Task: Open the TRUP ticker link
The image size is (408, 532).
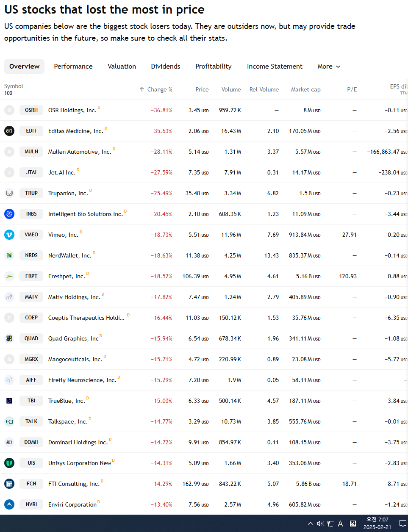Action: click(31, 193)
